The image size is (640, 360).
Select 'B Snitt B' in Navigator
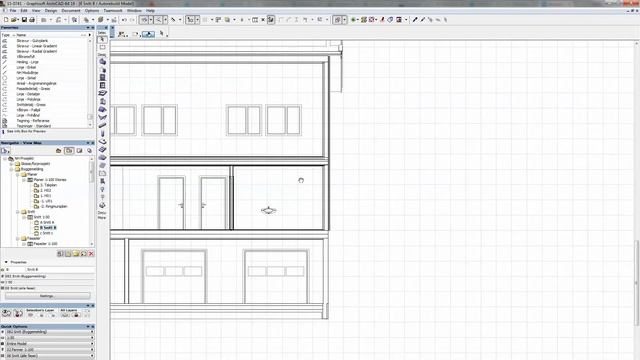click(48, 228)
